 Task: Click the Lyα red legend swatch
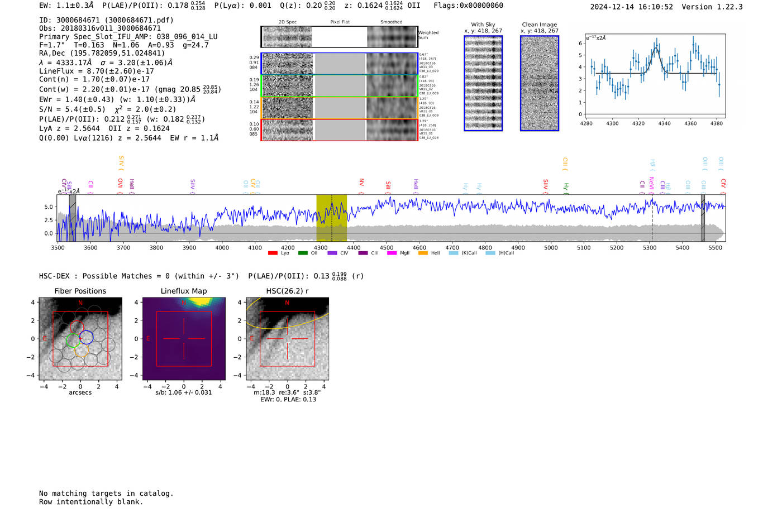click(x=273, y=253)
